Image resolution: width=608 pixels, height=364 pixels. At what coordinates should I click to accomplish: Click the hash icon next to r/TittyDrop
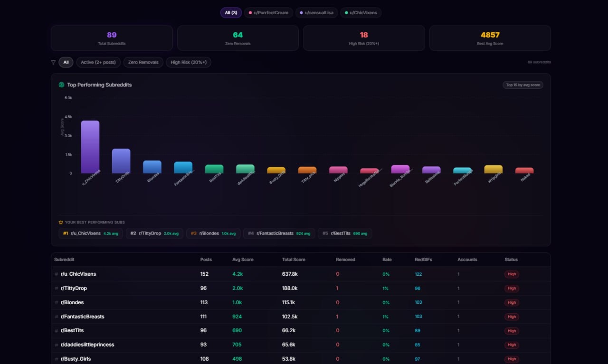click(x=57, y=288)
